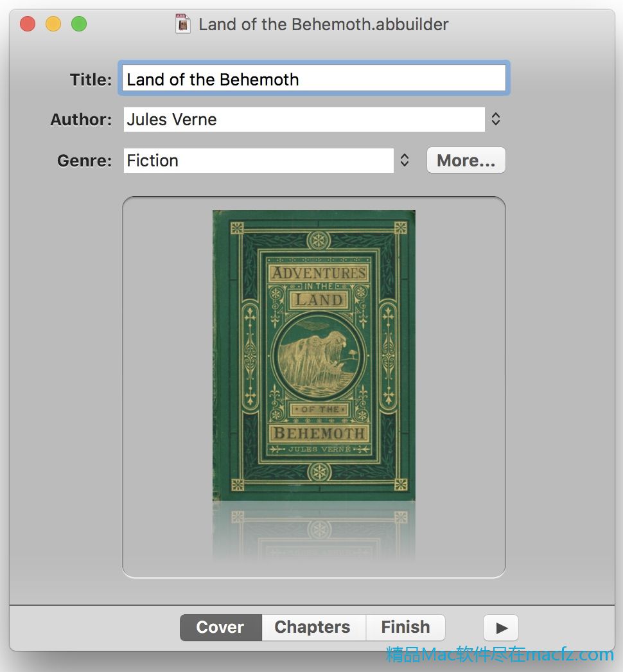Zoom the window with the green button
Viewport: 623px width, 672px height.
[78, 24]
